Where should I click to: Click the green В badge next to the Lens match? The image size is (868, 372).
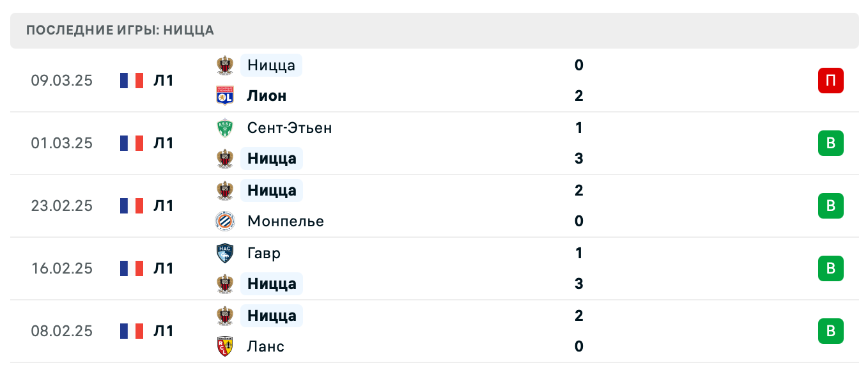[830, 331]
